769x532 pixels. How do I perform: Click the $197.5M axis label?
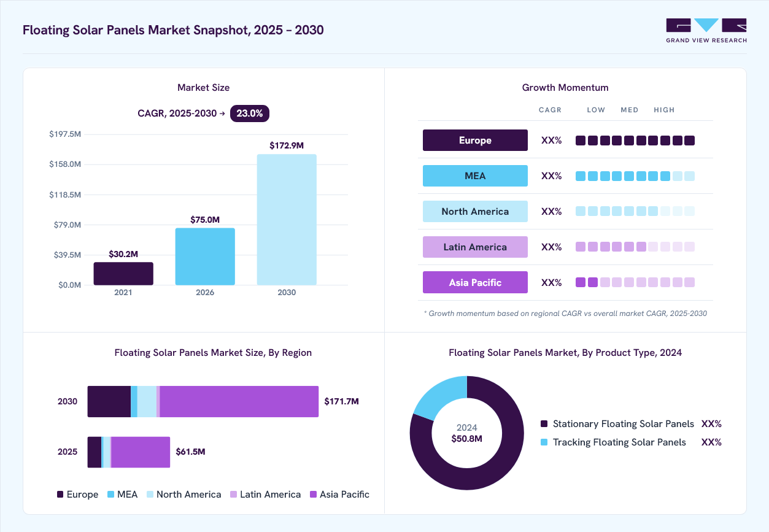65,134
